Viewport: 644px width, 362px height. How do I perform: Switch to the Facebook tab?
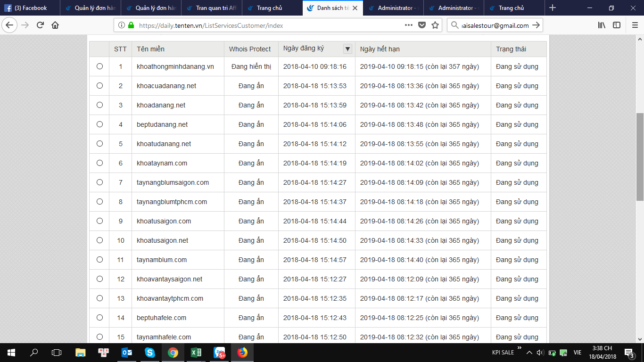(31, 8)
